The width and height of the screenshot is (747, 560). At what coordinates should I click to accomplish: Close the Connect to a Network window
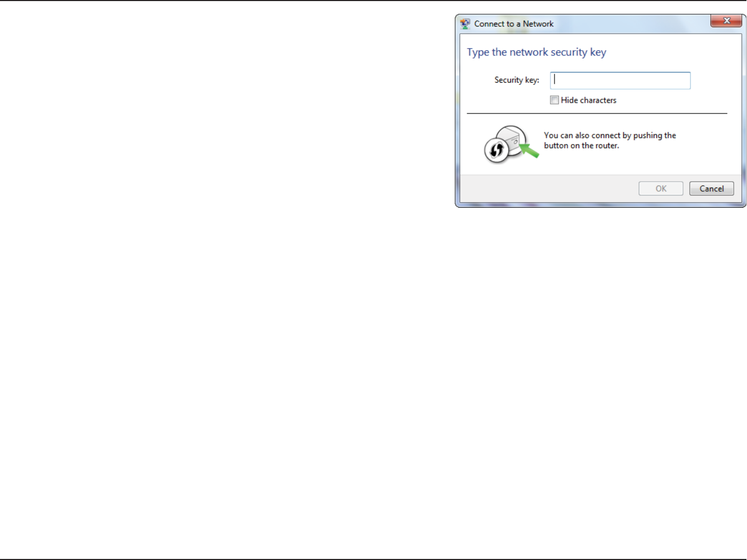[726, 21]
